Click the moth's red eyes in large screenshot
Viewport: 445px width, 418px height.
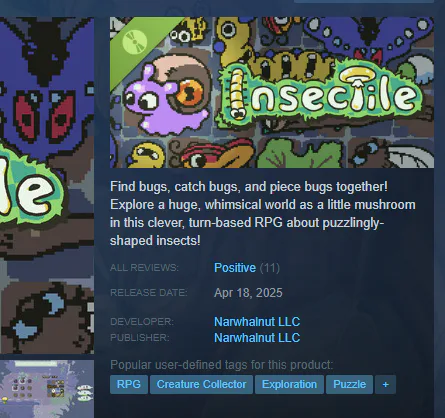pyautogui.click(x=45, y=117)
